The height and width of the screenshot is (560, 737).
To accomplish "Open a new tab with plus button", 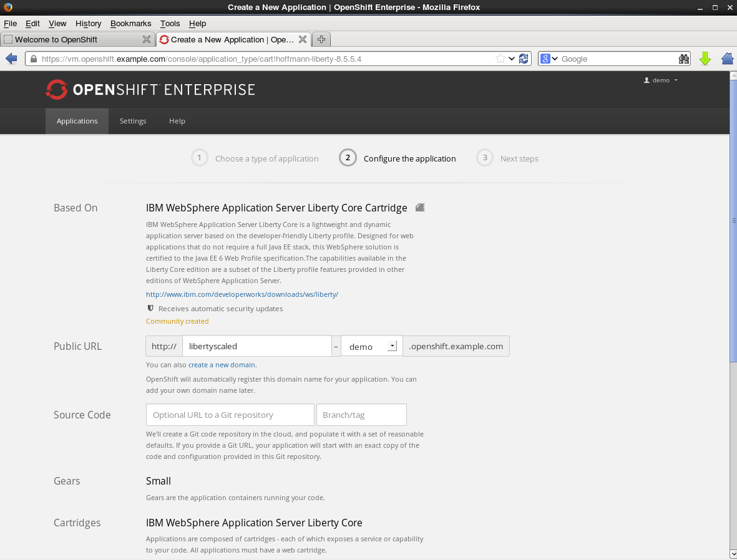I will tap(321, 39).
